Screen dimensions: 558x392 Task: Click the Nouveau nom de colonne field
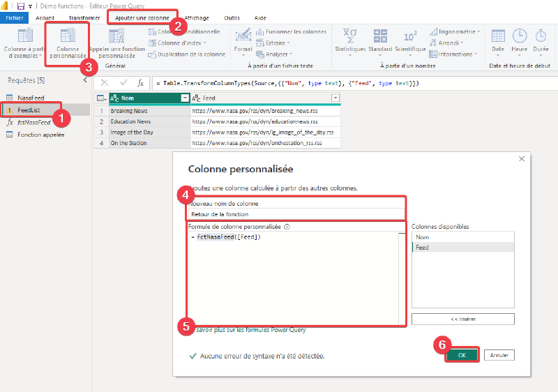(x=296, y=214)
